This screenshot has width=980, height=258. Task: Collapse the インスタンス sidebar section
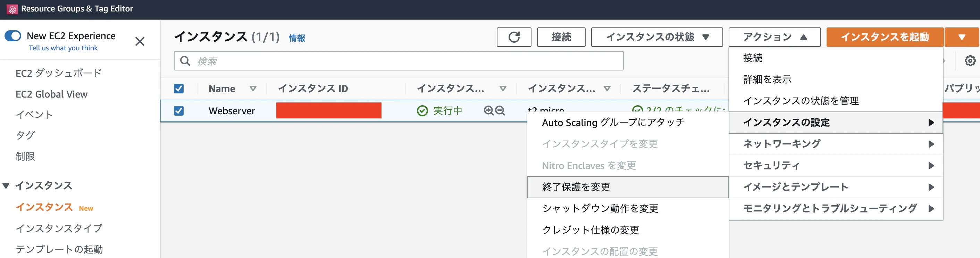tap(6, 186)
